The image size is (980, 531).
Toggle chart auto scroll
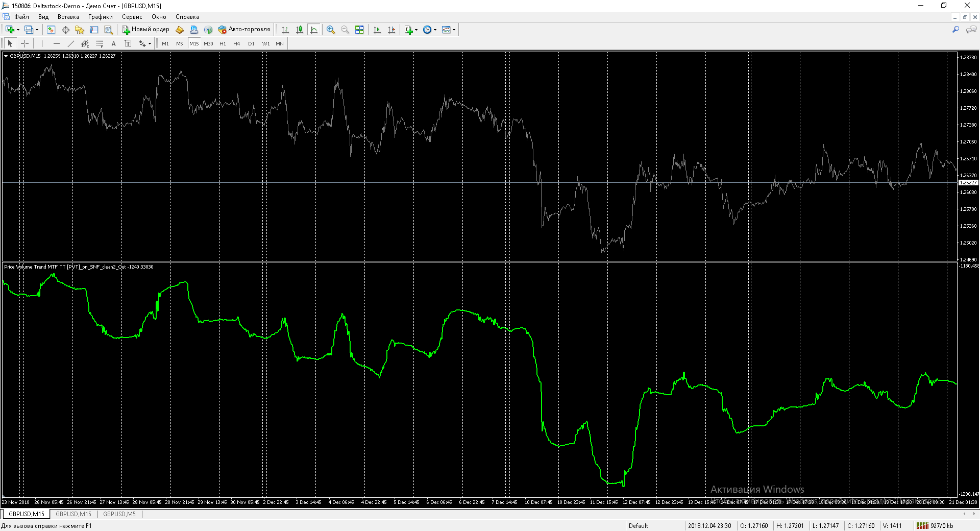[377, 30]
